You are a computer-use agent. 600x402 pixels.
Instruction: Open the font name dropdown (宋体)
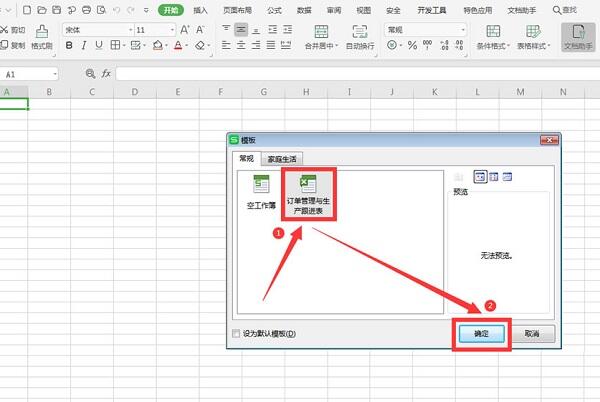[x=130, y=29]
